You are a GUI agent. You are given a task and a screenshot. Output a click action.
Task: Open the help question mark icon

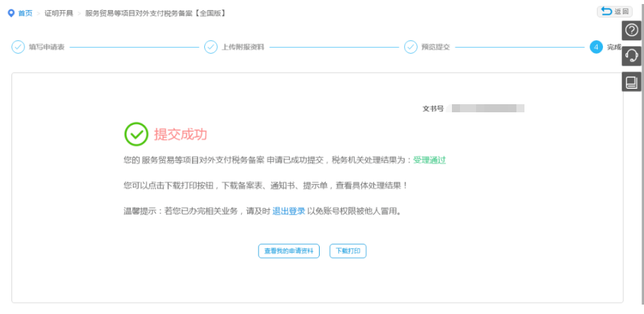click(x=631, y=30)
